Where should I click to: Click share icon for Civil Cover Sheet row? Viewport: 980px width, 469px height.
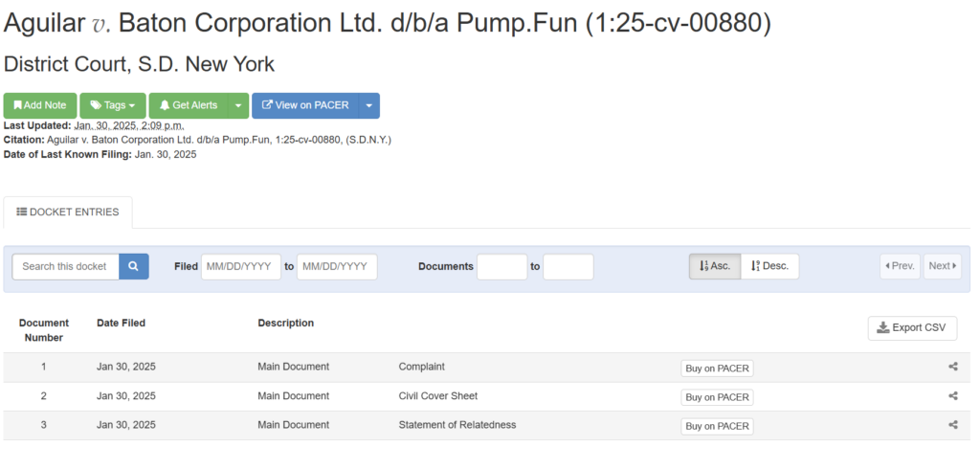click(953, 396)
